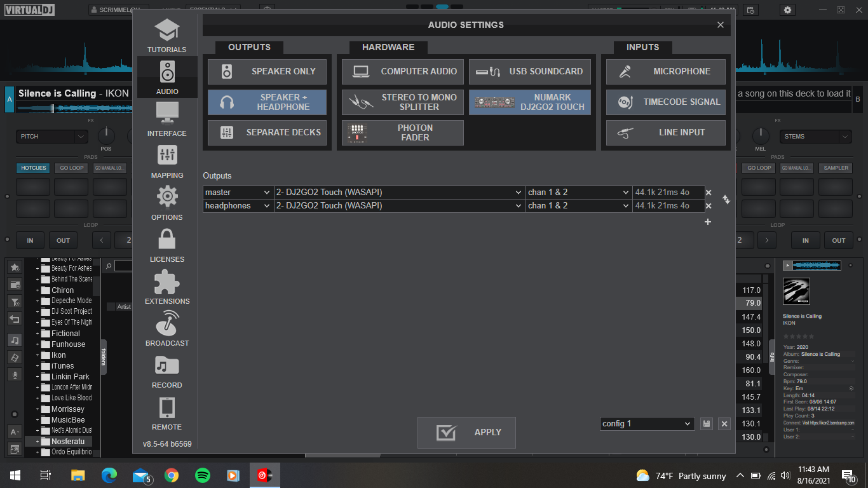Open the Extensions puzzle tab
The height and width of the screenshot is (488, 868).
tap(167, 287)
